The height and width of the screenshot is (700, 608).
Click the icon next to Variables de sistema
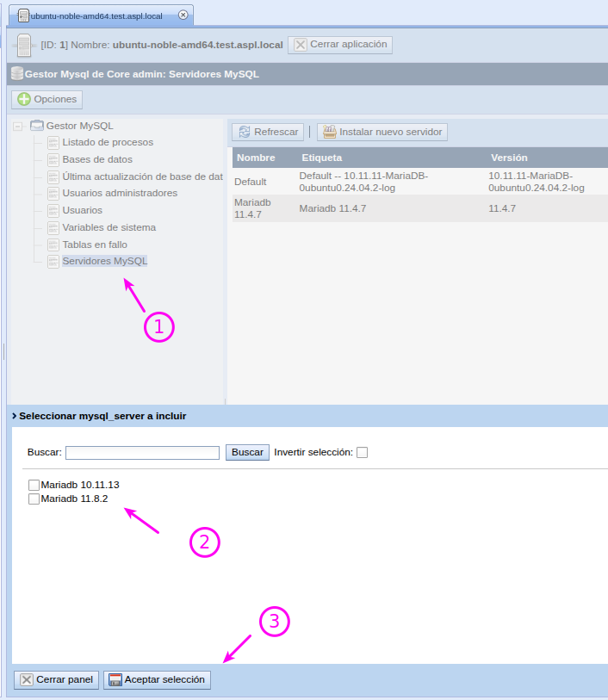coord(53,228)
